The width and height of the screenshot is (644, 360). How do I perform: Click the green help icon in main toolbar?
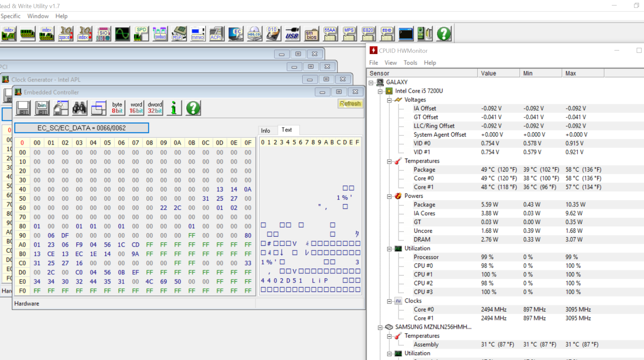point(444,34)
